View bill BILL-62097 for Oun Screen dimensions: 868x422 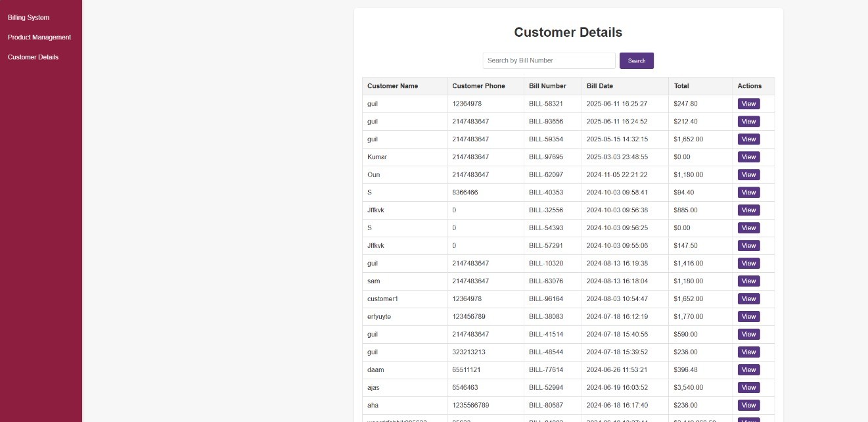(748, 174)
